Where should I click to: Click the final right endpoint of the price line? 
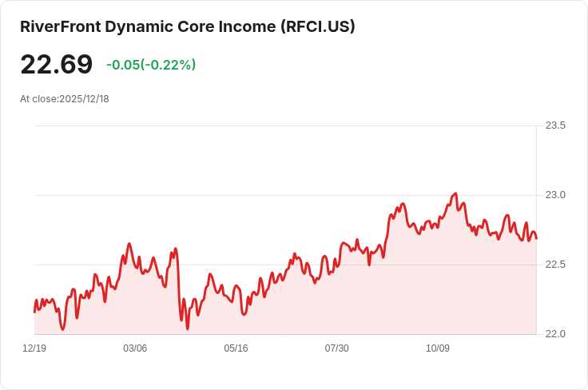[536, 238]
